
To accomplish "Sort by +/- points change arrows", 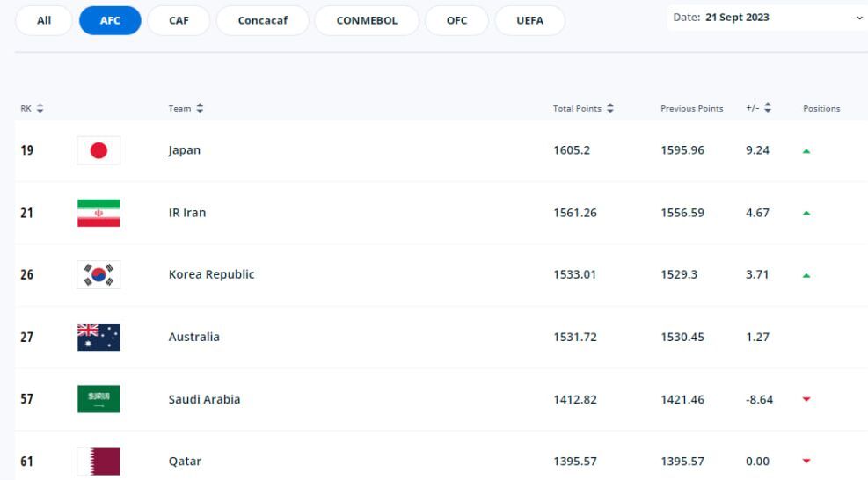I will coord(767,108).
